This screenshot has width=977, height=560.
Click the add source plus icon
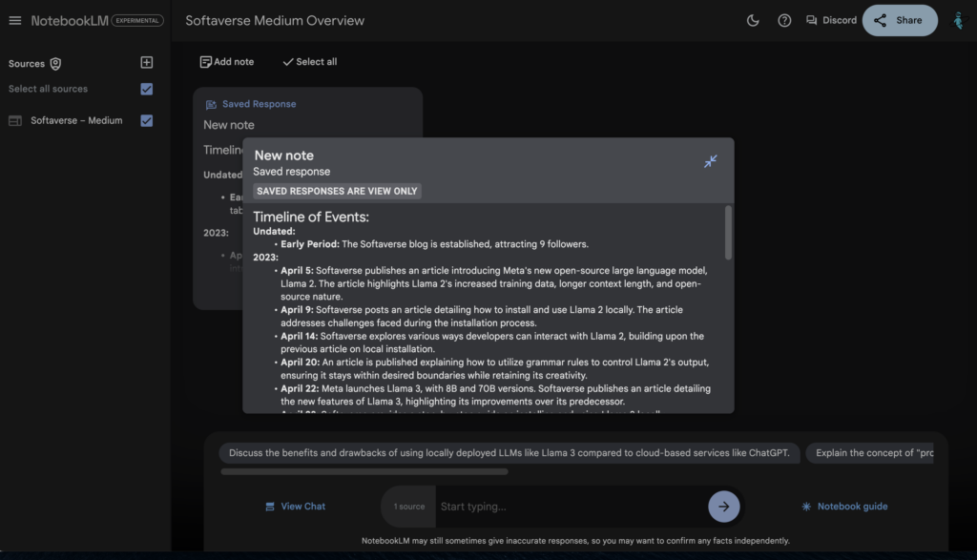click(x=147, y=63)
